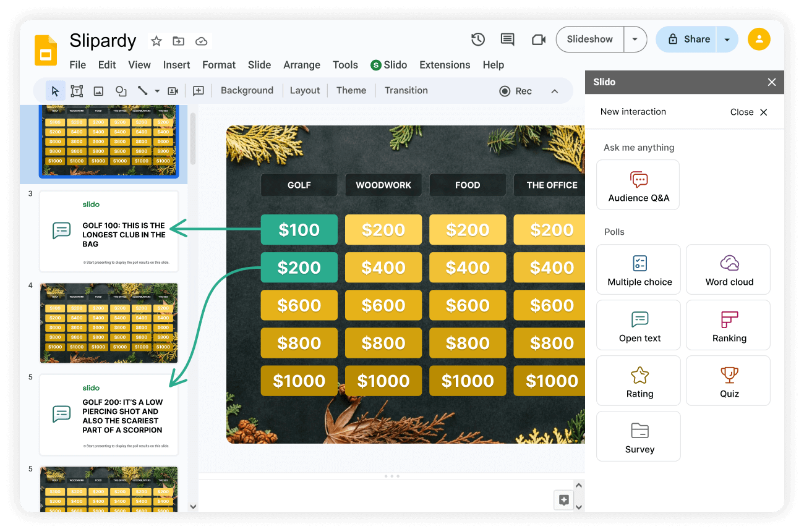Join a video call from the toolbar
Viewport: 804px width, 532px height.
(537, 39)
